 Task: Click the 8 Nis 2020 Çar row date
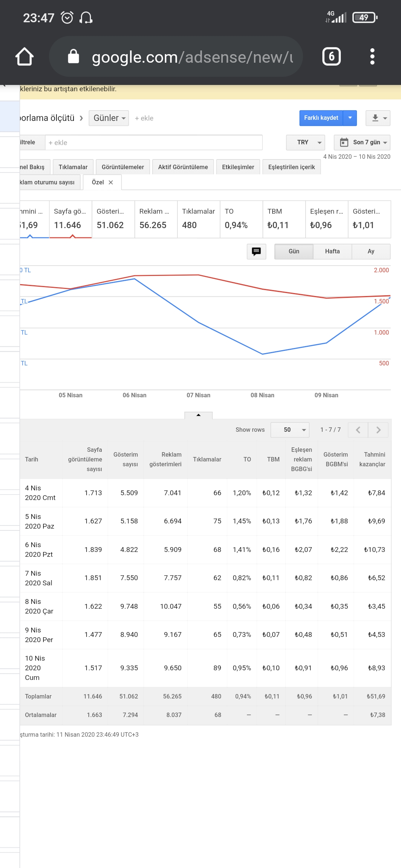coord(39,606)
